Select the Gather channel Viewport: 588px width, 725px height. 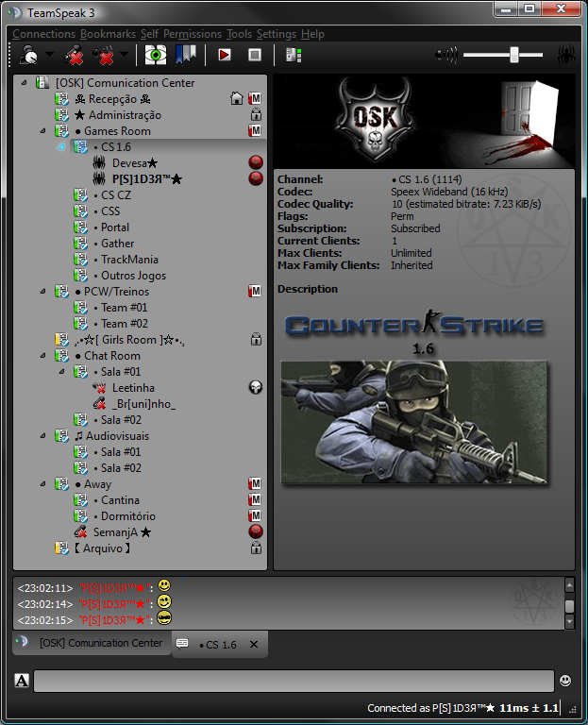(x=113, y=244)
